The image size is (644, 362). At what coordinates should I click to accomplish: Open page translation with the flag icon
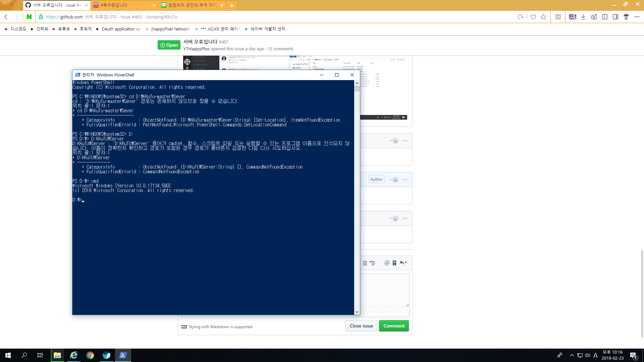coord(573,17)
